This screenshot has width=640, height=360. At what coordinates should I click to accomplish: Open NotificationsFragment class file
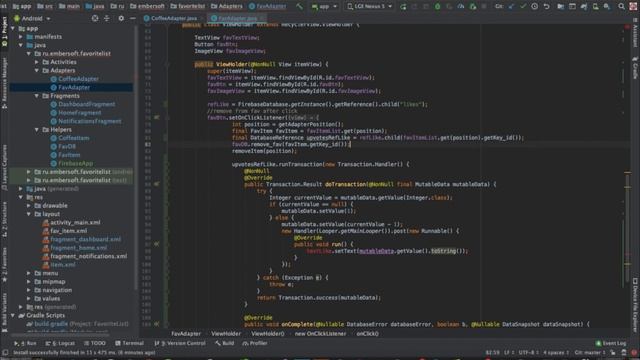click(86, 121)
